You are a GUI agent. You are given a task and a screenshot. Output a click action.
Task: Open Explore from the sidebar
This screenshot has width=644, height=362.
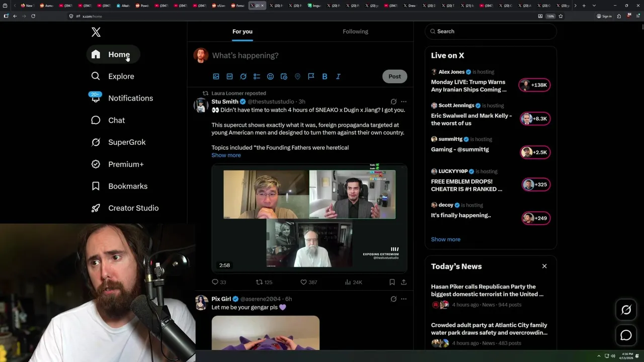(113, 76)
